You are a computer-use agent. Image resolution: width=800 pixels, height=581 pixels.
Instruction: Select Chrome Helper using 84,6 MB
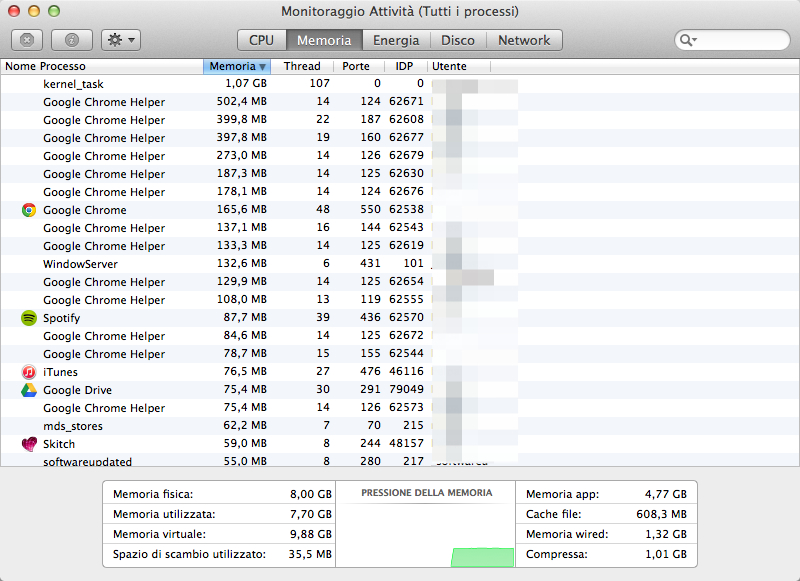click(400, 336)
